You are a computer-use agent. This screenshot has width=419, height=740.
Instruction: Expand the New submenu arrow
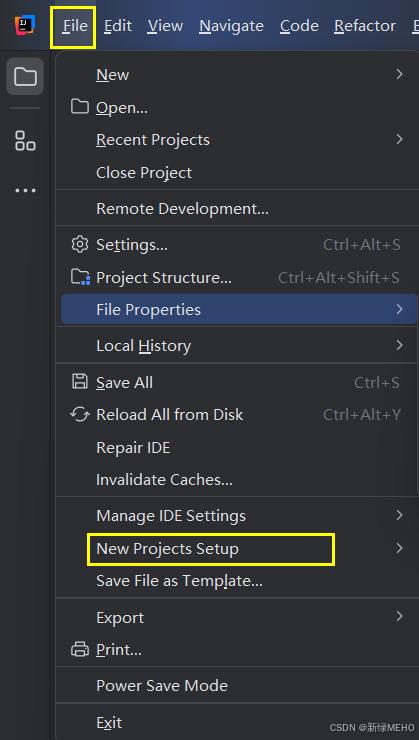[400, 74]
